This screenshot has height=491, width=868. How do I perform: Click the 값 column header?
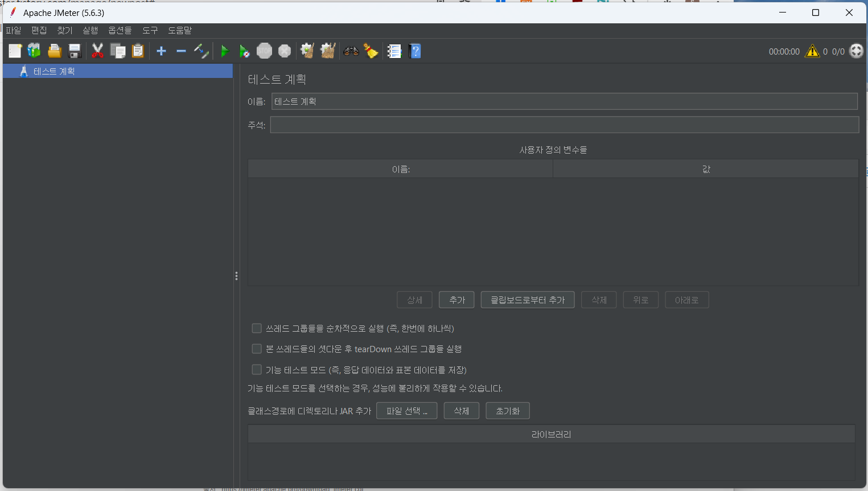(706, 169)
